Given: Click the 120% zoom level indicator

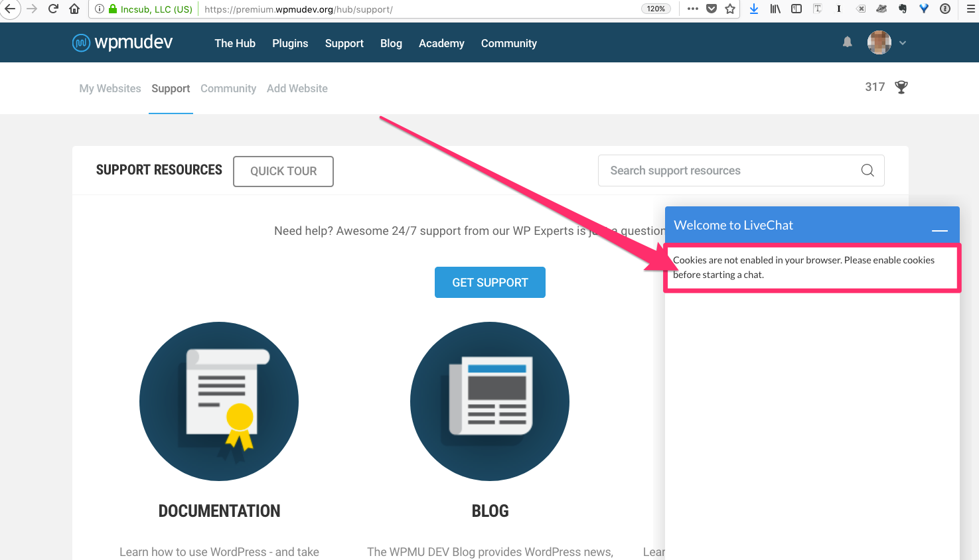Looking at the screenshot, I should tap(656, 9).
